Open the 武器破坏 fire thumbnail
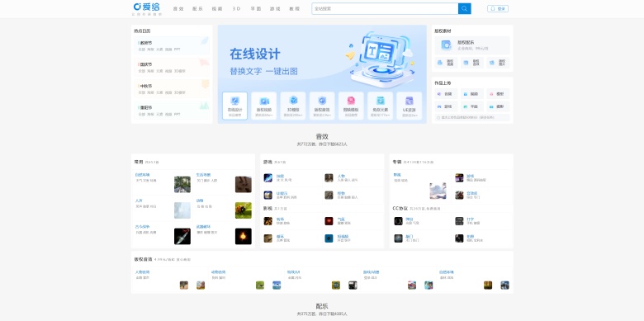The height and width of the screenshot is (321, 644). [x=243, y=237]
